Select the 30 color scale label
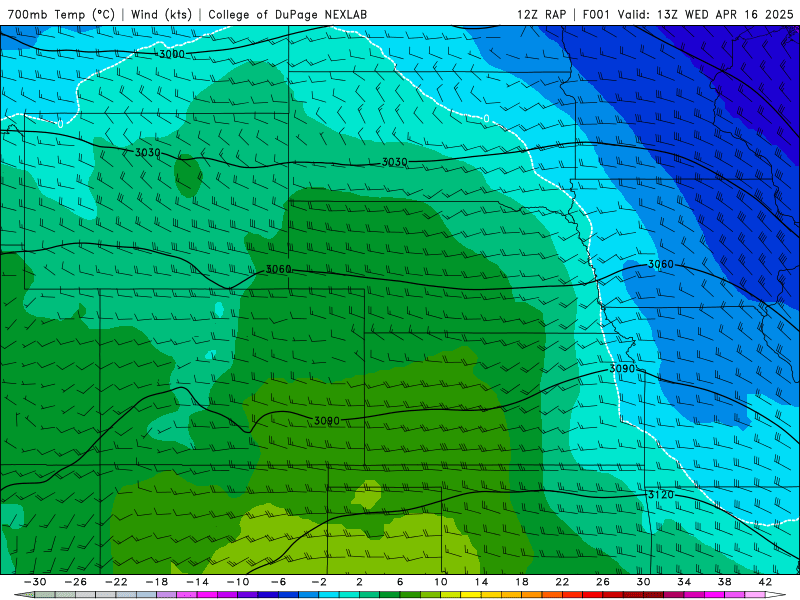Screen dimensions: 800x600 point(643,582)
